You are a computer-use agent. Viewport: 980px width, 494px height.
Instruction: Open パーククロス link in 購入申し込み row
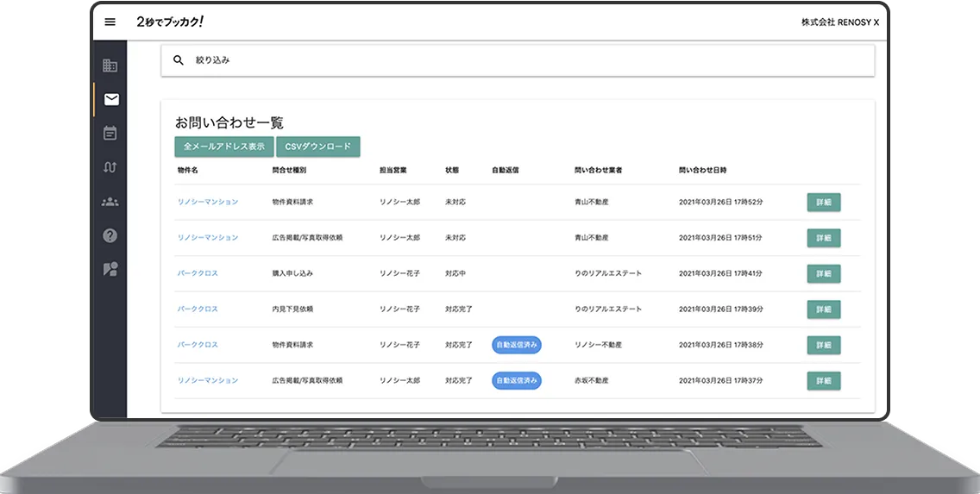(x=198, y=273)
